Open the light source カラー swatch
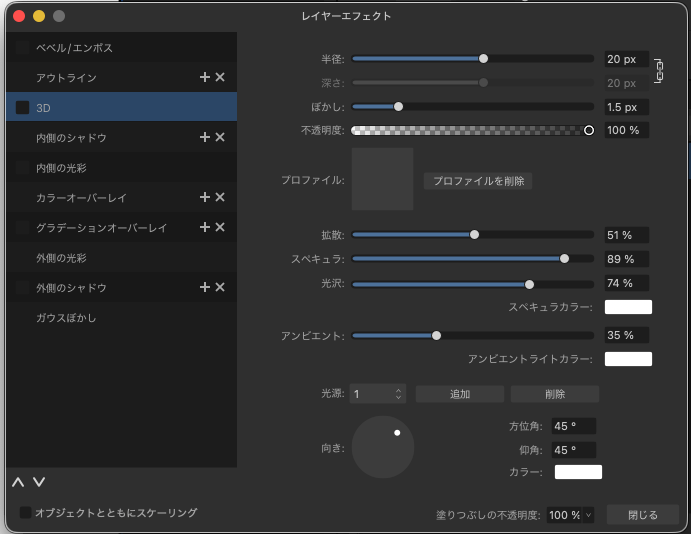The width and height of the screenshot is (691, 534). pyautogui.click(x=578, y=472)
